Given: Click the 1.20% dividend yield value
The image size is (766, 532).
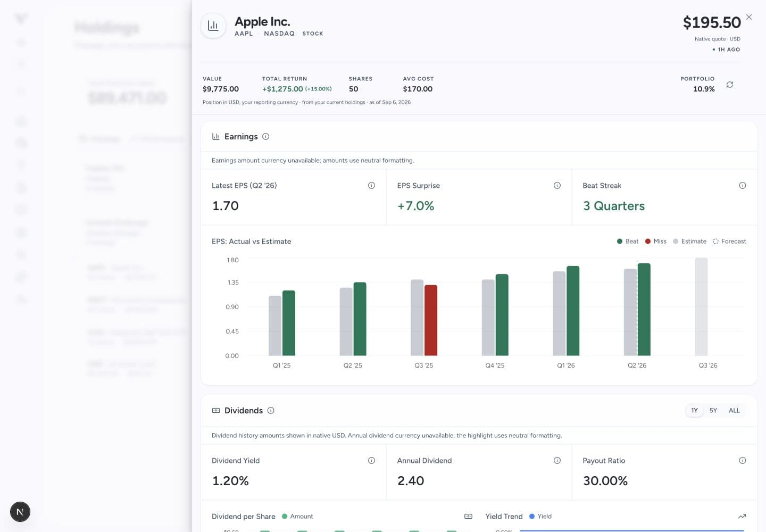Looking at the screenshot, I should tap(230, 481).
